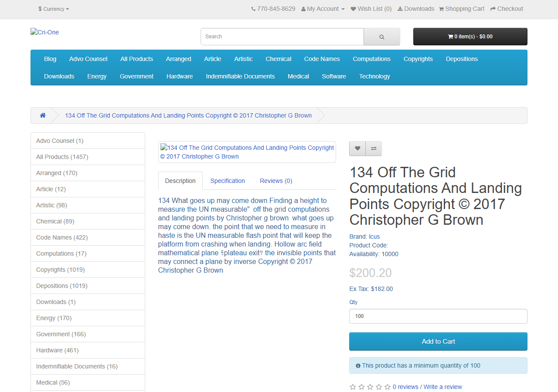The image size is (558, 392).
Task: Focus the Search input field
Action: point(282,37)
